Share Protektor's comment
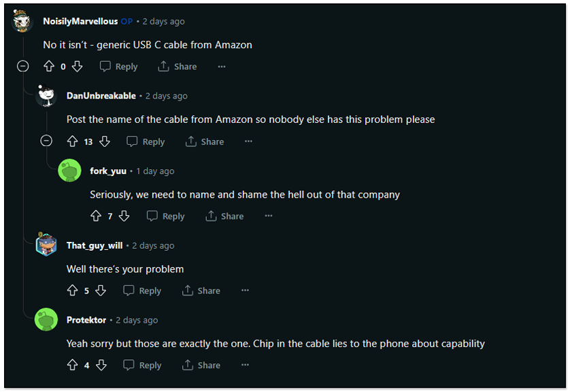Image resolution: width=570 pixels, height=392 pixels. click(201, 365)
